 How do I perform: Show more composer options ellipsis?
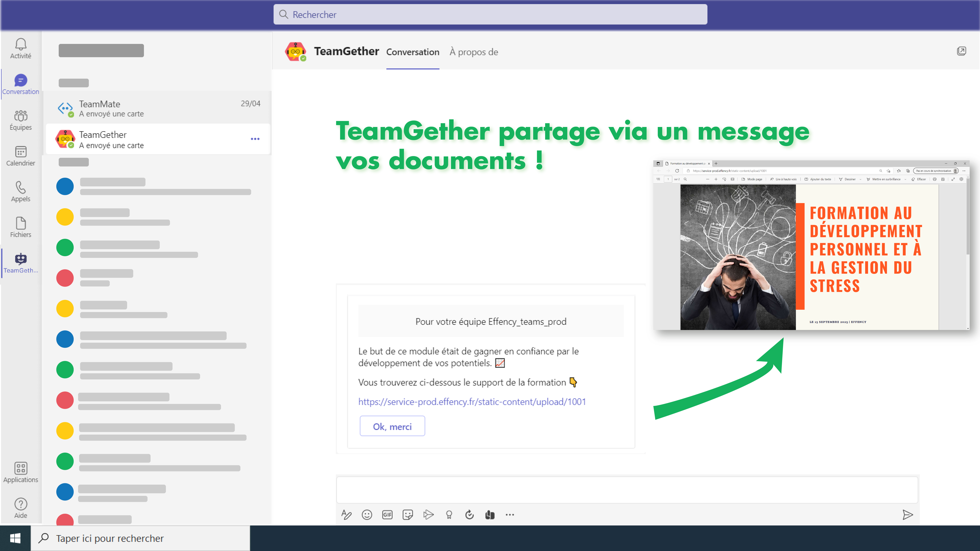tap(510, 515)
